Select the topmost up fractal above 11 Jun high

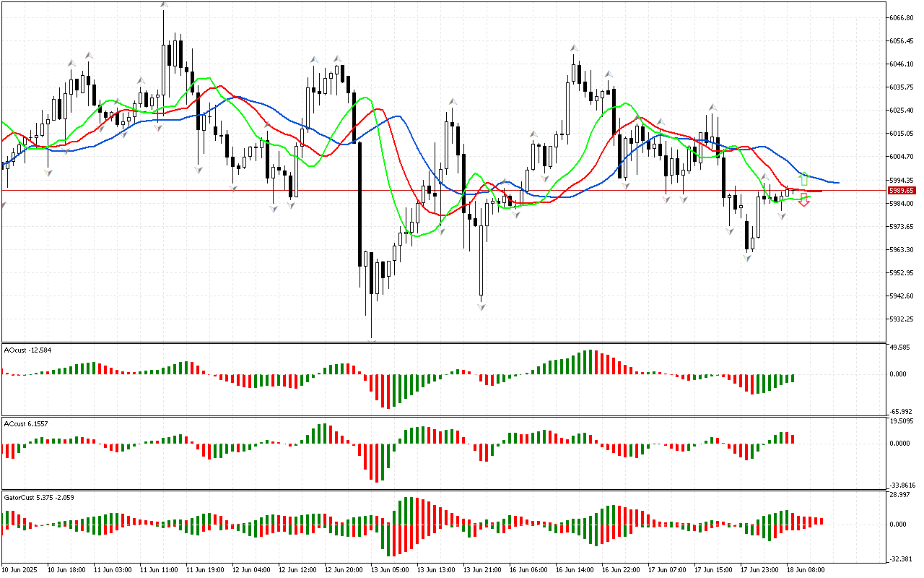(164, 6)
